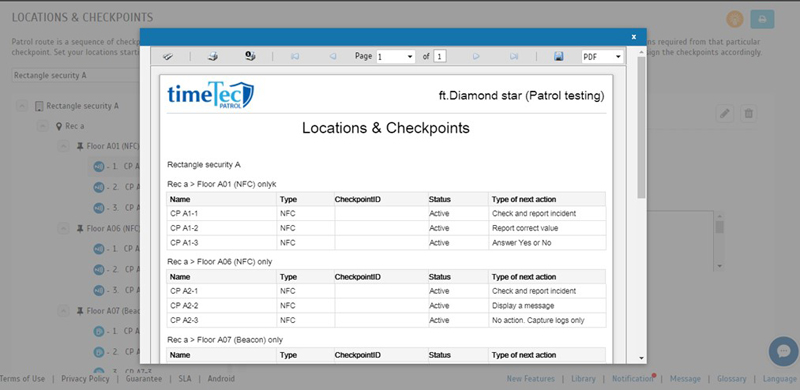Click the print current page icon
This screenshot has height=390, width=800.
[250, 56]
